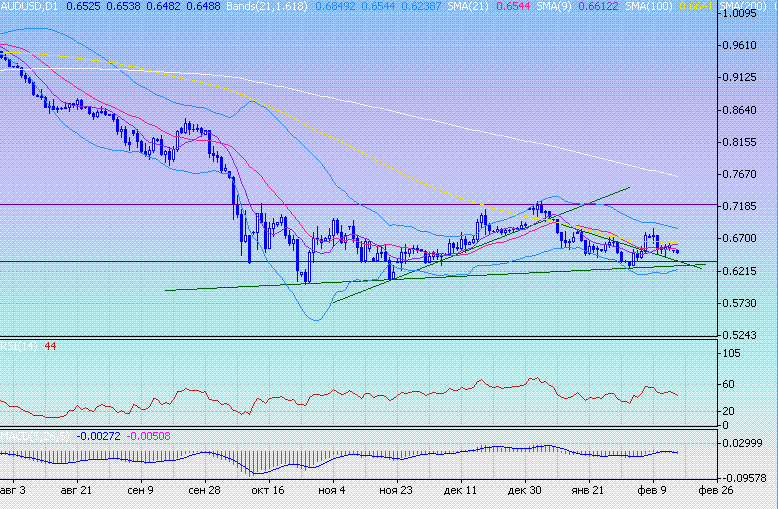Click the 0.5243 price axis label
This screenshot has height=509, width=778.
[x=738, y=335]
